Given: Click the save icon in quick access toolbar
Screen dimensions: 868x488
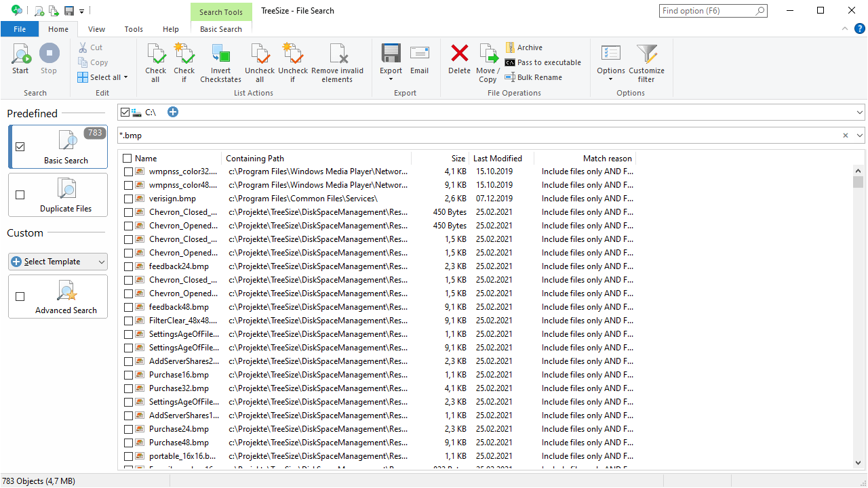Looking at the screenshot, I should (x=68, y=11).
